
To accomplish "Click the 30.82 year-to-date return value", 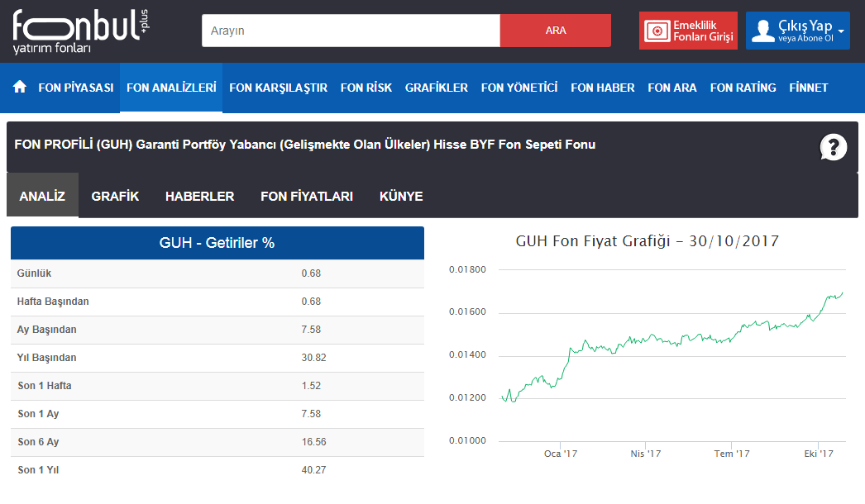I will click(314, 358).
